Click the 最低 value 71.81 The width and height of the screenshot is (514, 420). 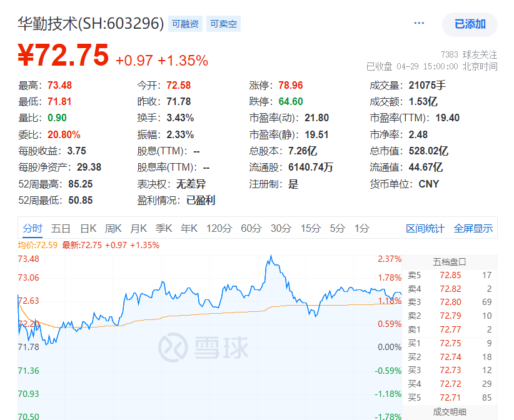(x=59, y=101)
